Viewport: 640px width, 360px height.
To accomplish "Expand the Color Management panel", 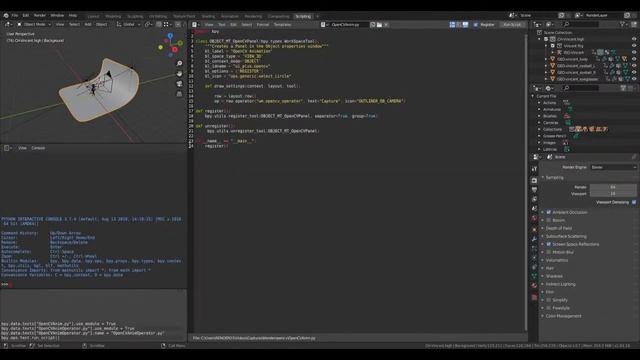I will pyautogui.click(x=562, y=316).
